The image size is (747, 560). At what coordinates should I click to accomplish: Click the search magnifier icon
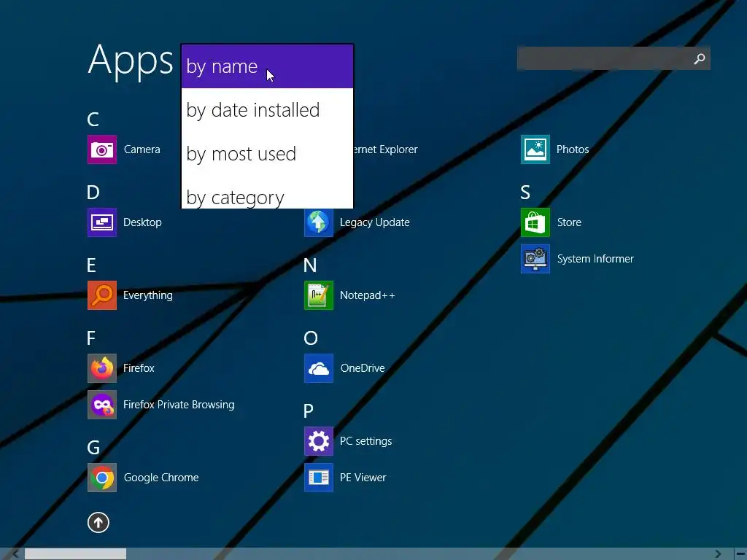(700, 58)
